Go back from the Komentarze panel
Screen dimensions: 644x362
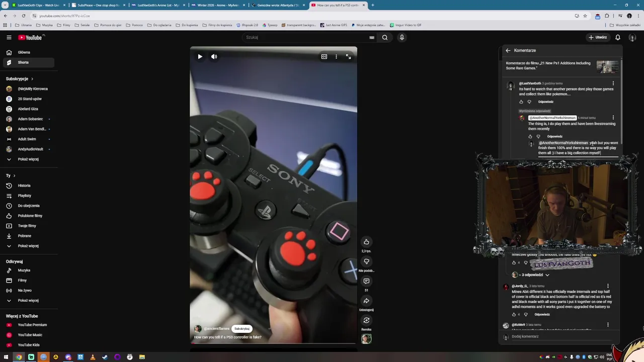pos(508,50)
